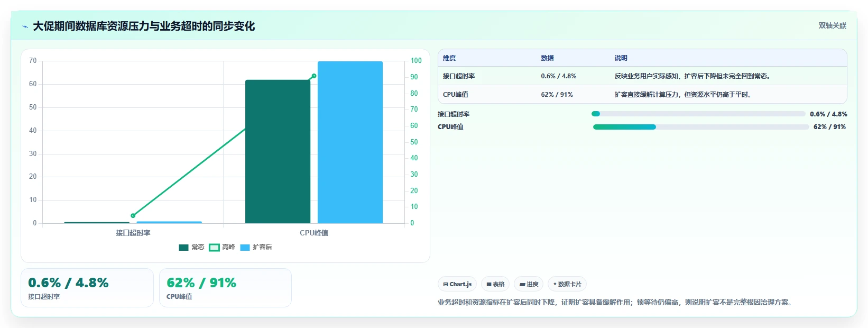Viewport: 868px width, 328px height.
Task: Click the 数据卡片 tag
Action: [567, 284]
